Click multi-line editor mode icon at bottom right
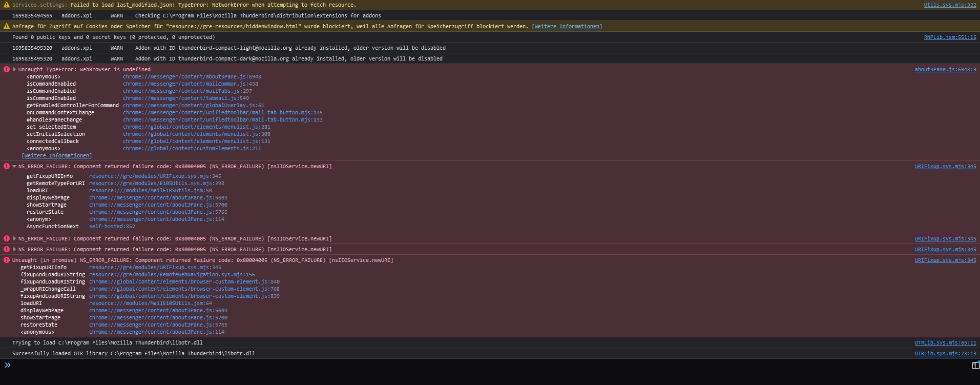The height and width of the screenshot is (385, 980). [975, 365]
